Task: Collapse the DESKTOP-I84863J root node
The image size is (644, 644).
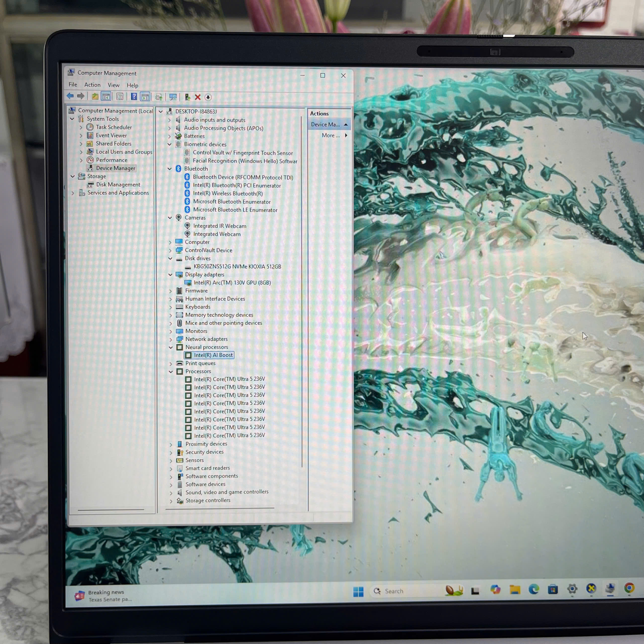Action: (161, 112)
